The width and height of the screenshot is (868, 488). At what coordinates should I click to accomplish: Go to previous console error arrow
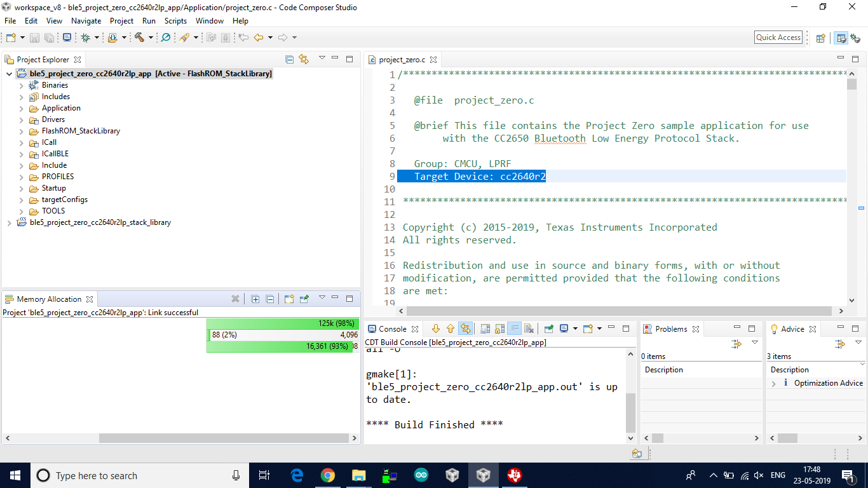coord(451,329)
